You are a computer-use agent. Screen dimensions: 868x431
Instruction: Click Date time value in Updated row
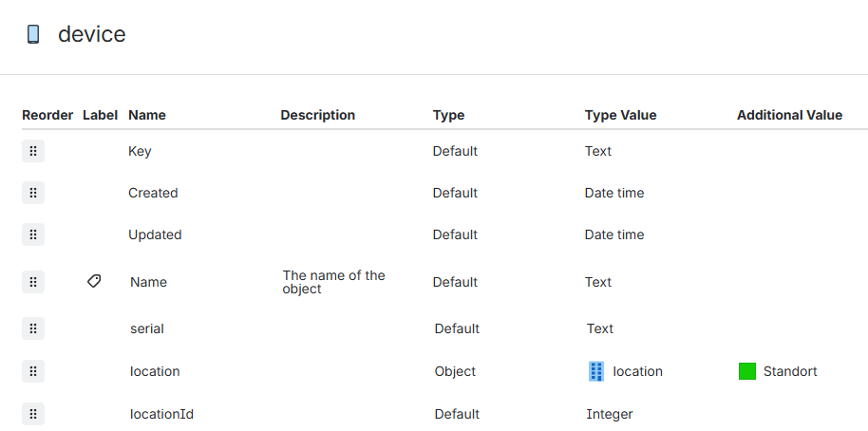click(614, 234)
